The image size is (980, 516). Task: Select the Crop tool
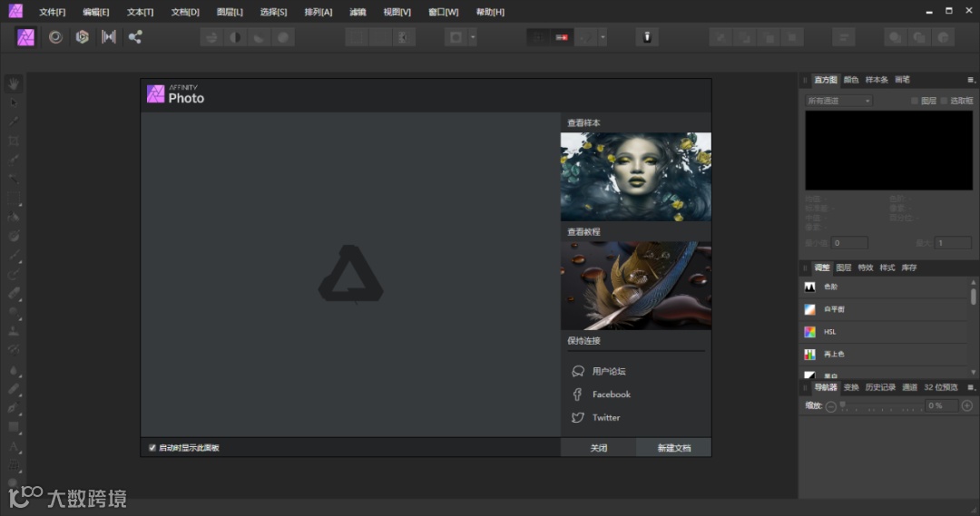point(13,141)
